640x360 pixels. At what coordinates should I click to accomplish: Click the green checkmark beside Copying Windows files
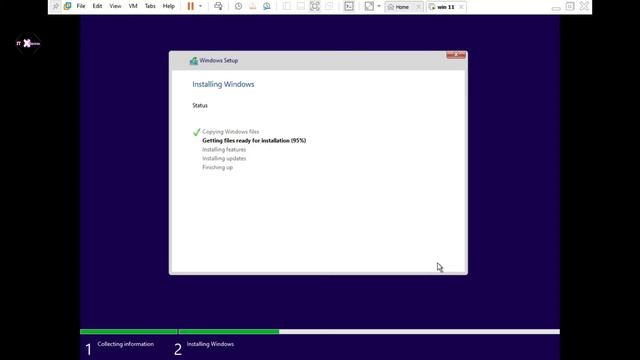click(x=196, y=132)
